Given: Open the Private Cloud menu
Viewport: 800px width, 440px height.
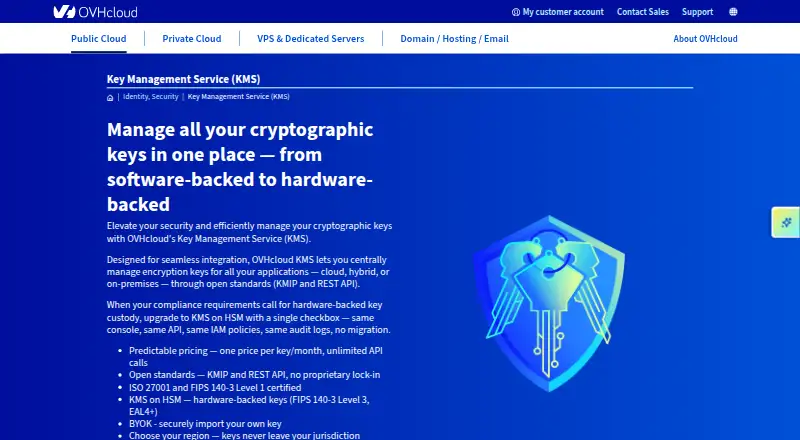Looking at the screenshot, I should (x=192, y=38).
